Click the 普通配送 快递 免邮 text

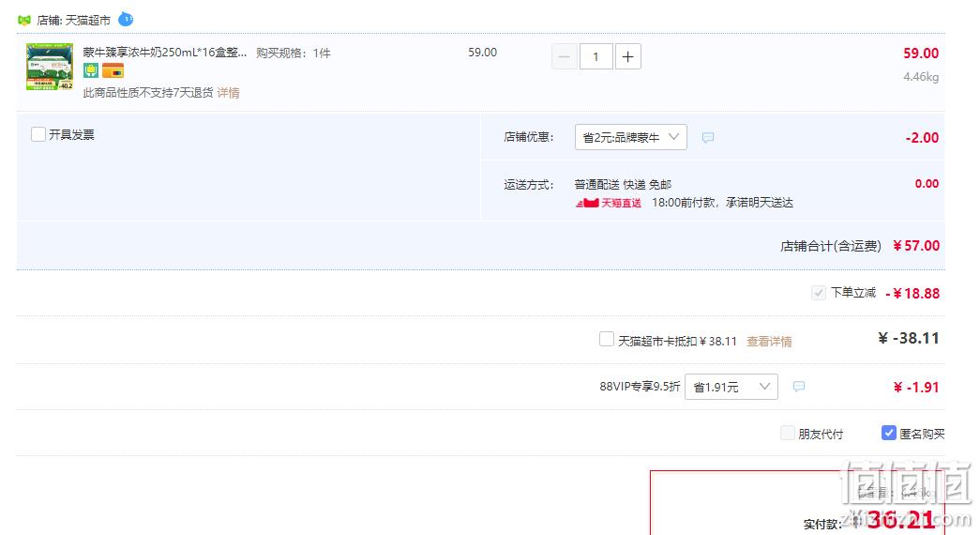click(623, 185)
